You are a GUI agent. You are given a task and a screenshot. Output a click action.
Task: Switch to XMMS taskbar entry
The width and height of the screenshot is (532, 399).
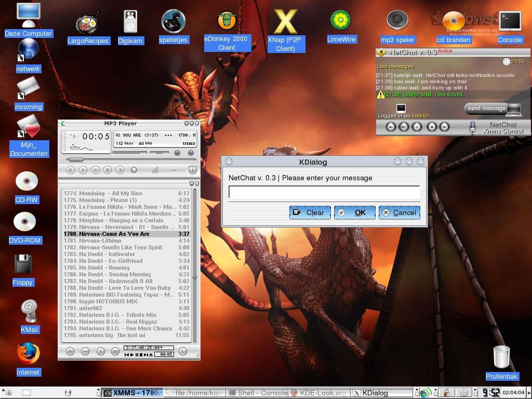(132, 393)
